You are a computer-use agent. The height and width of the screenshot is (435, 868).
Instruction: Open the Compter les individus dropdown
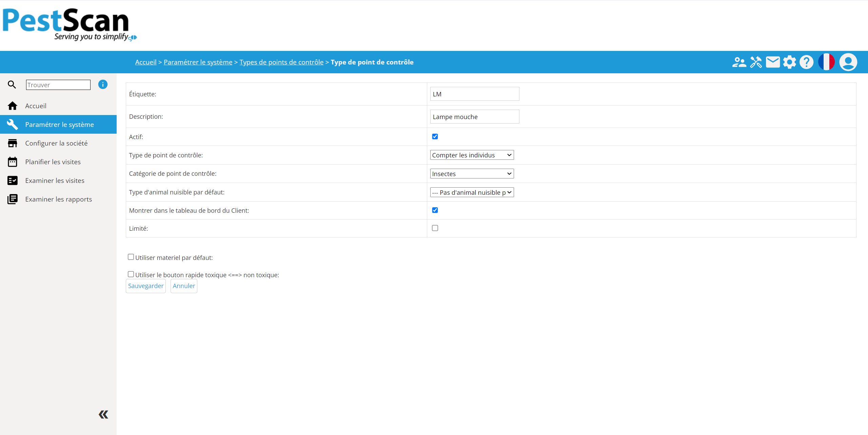(x=472, y=155)
